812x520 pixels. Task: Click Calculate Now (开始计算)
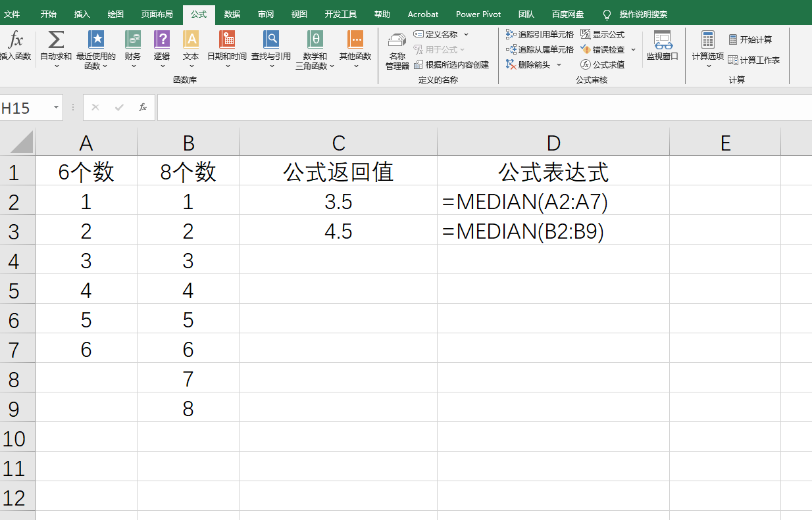point(750,39)
